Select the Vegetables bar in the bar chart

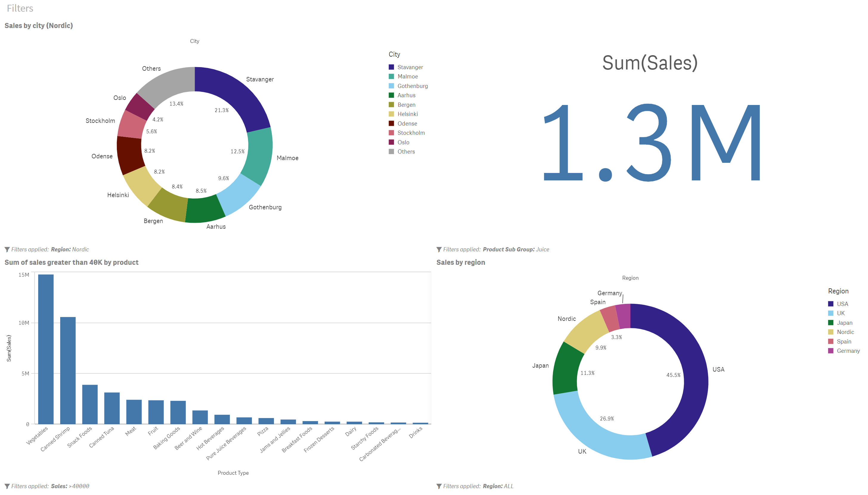(x=46, y=350)
